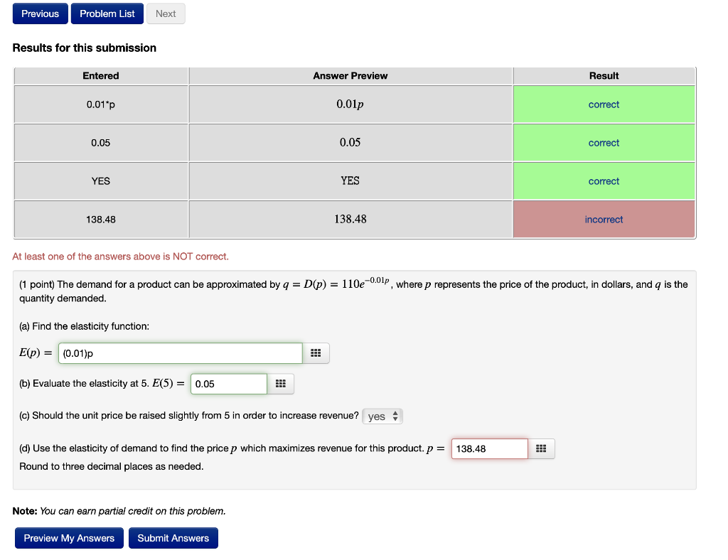Click the Next button
This screenshot has width=728, height=560.
pos(165,14)
